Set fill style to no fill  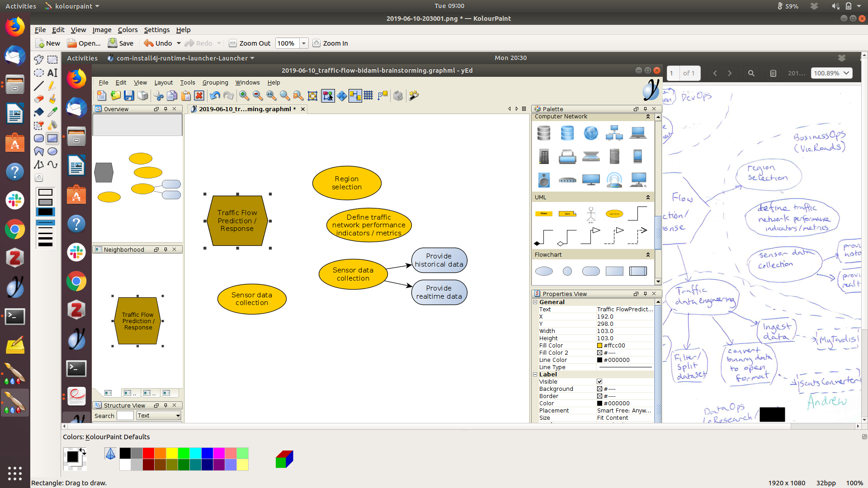point(45,192)
